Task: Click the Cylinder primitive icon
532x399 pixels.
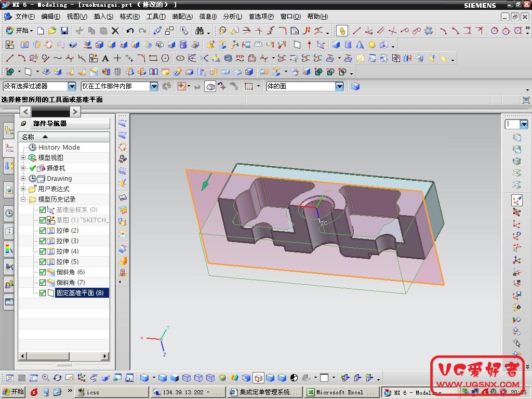Action: pyautogui.click(x=348, y=45)
